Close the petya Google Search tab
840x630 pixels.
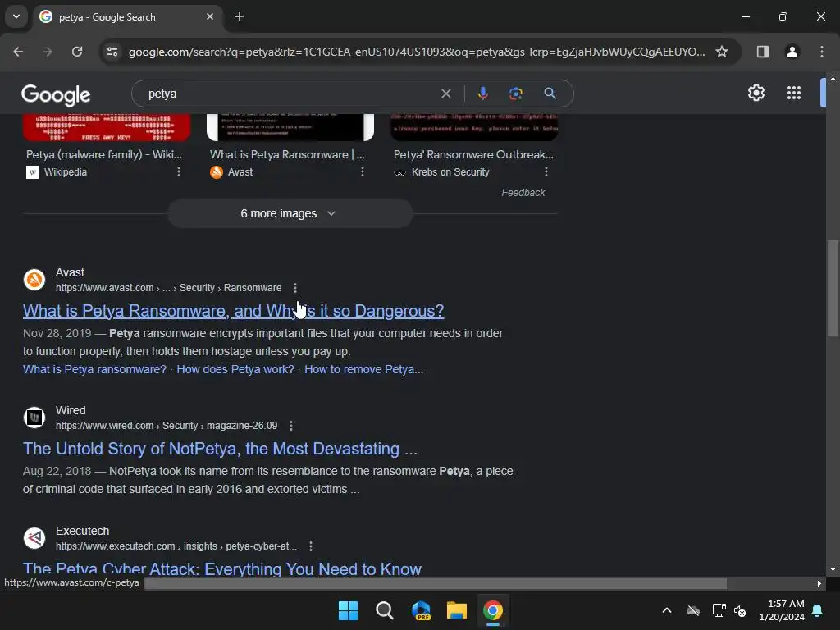click(210, 16)
